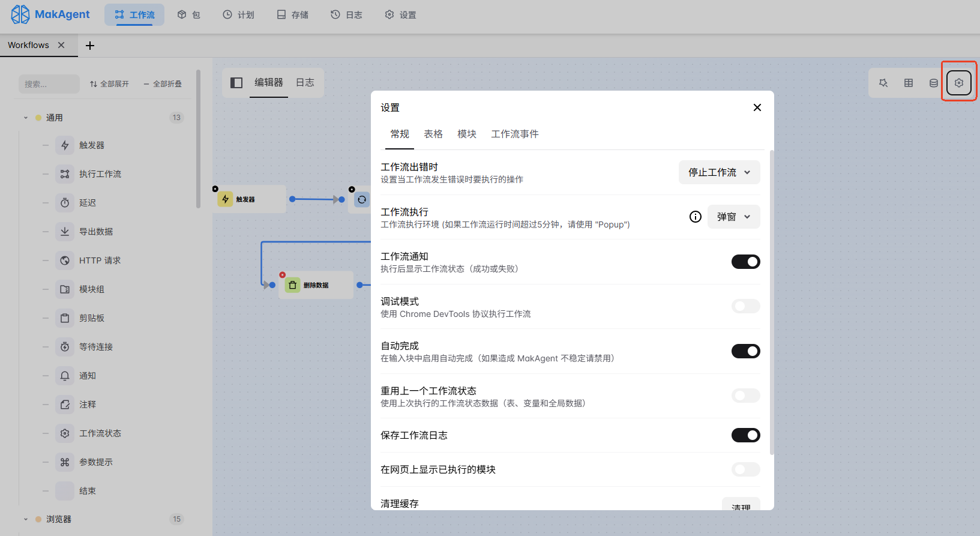This screenshot has height=536, width=980.
Task: Click the settings dialog vertical scrollbar
Action: click(x=772, y=300)
